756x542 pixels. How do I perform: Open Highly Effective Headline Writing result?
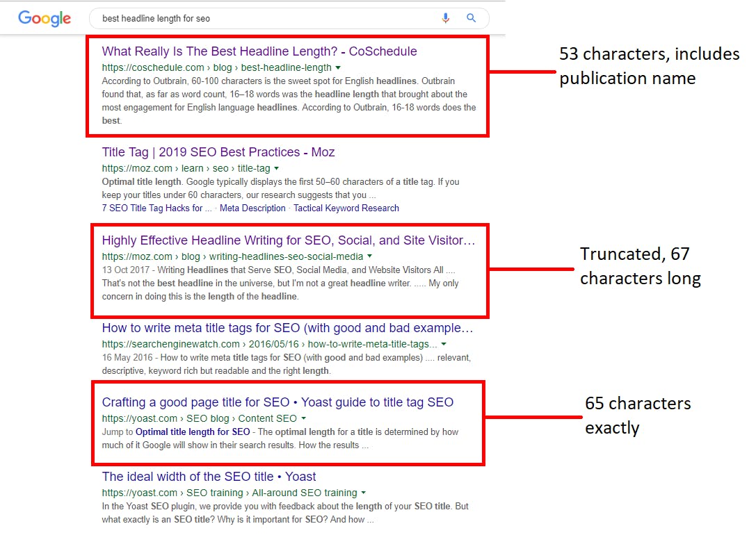(289, 240)
